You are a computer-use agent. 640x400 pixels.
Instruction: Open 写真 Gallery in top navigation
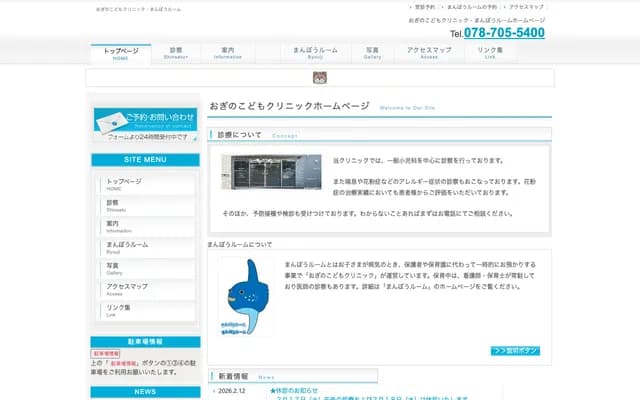pyautogui.click(x=372, y=52)
